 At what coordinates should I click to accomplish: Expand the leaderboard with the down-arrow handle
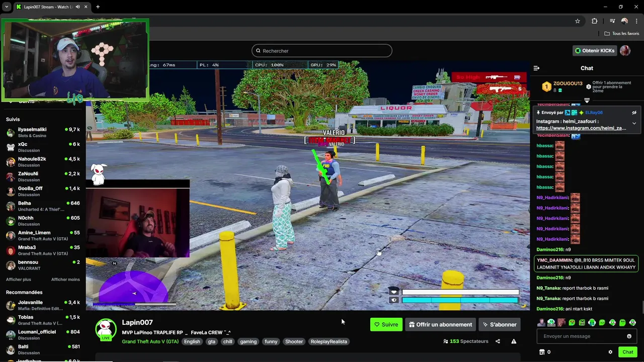(x=587, y=101)
